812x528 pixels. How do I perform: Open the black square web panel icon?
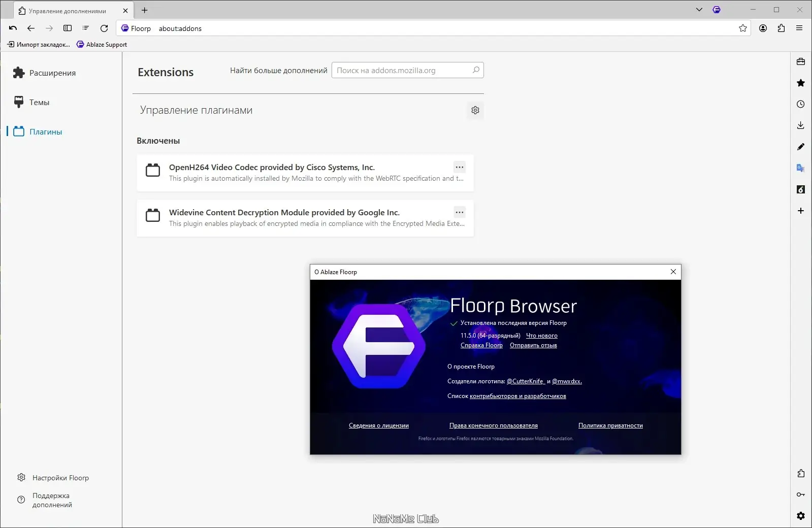[x=801, y=189]
